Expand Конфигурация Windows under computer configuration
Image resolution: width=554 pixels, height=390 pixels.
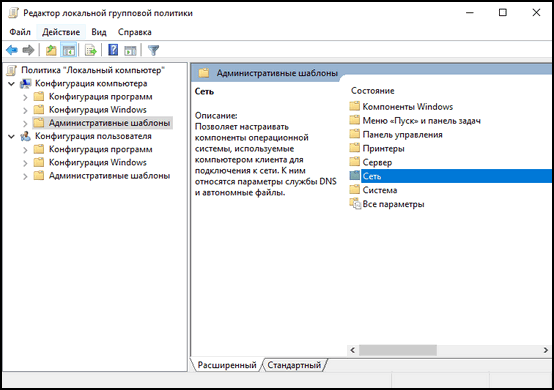pyautogui.click(x=25, y=110)
